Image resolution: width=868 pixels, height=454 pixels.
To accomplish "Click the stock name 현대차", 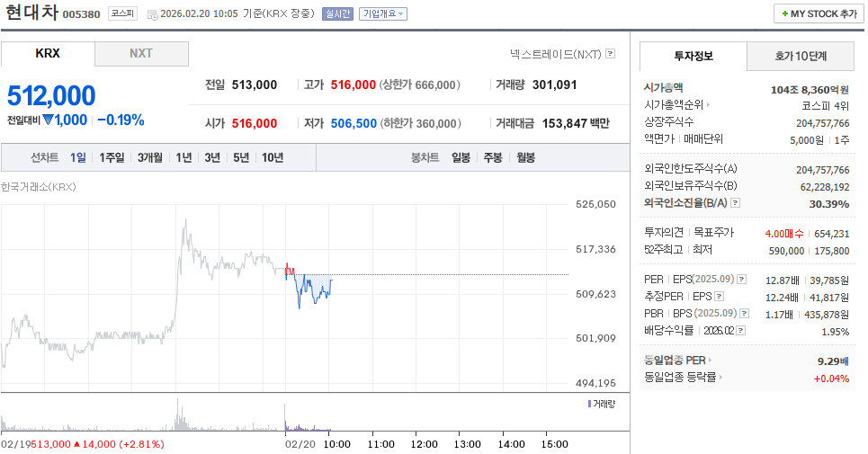I will (x=31, y=12).
